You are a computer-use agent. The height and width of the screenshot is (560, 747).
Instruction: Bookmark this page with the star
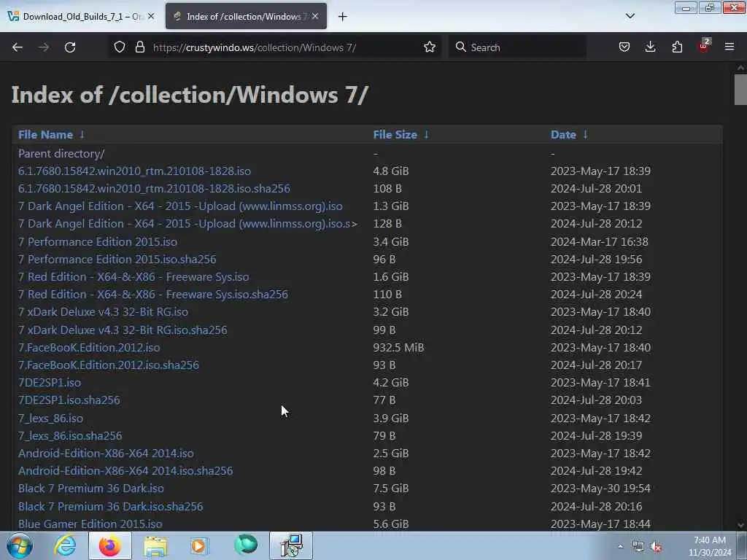(x=429, y=47)
